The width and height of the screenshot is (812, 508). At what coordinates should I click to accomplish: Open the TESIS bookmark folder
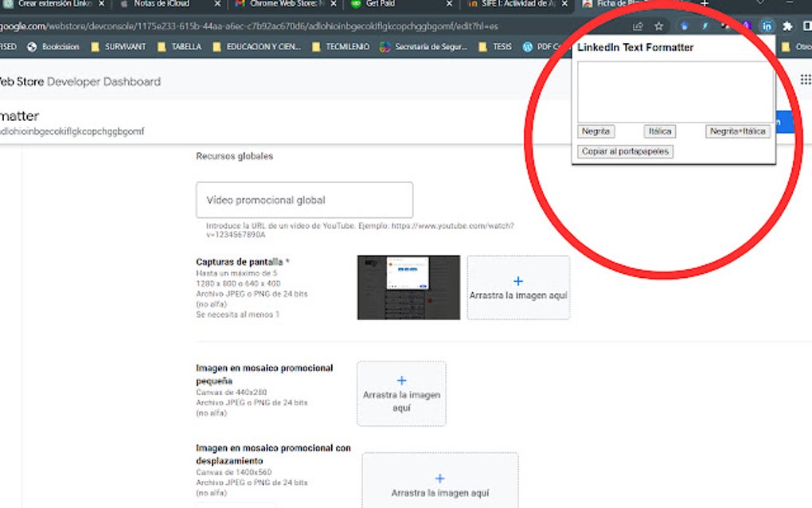click(x=495, y=47)
